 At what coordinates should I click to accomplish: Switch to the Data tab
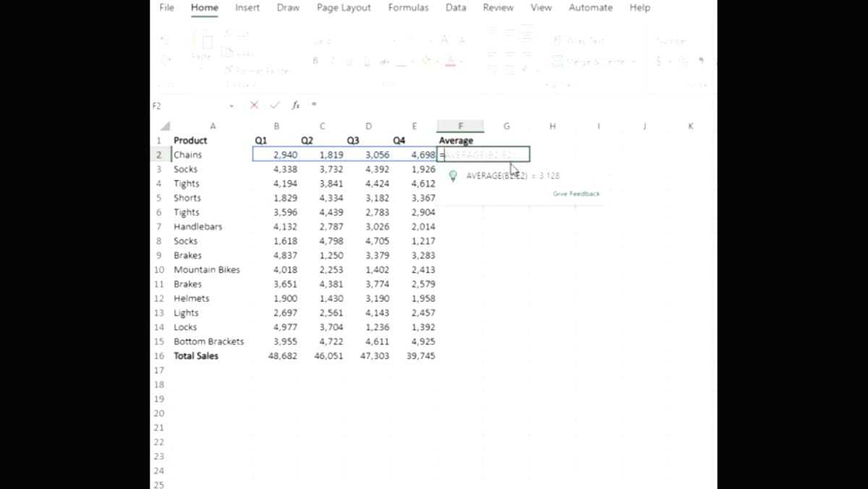coord(456,7)
